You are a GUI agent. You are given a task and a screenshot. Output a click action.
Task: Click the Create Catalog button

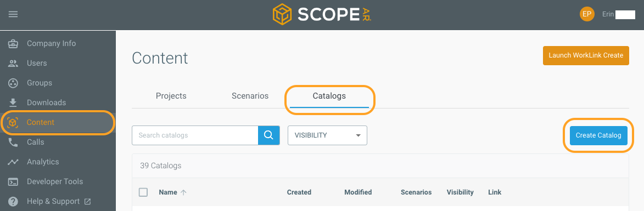coord(598,135)
